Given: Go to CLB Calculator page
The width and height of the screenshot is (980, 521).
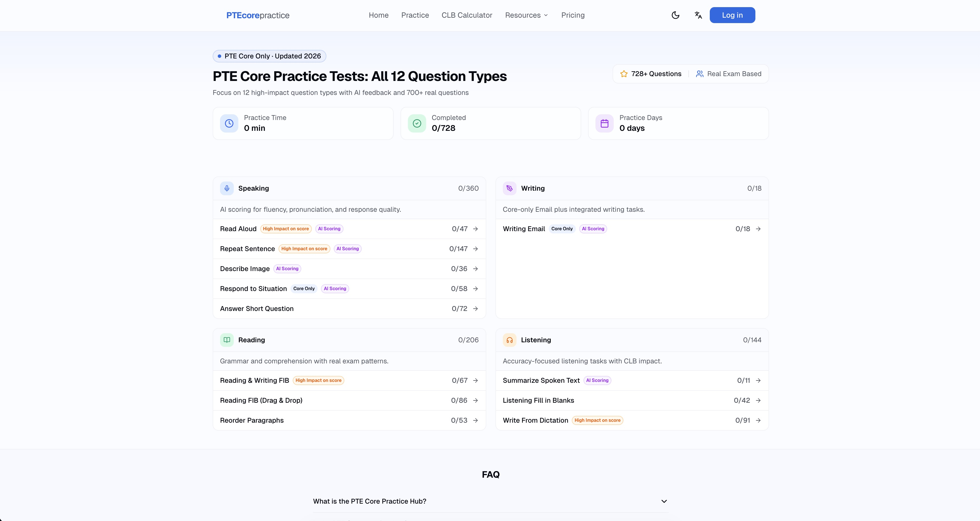Looking at the screenshot, I should [x=467, y=15].
